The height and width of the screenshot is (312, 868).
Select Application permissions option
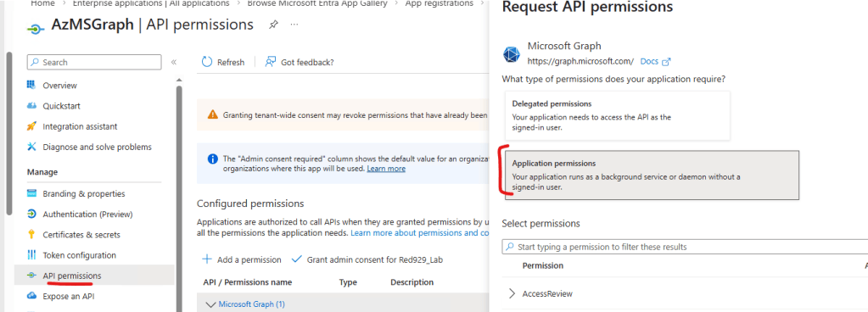click(x=652, y=175)
